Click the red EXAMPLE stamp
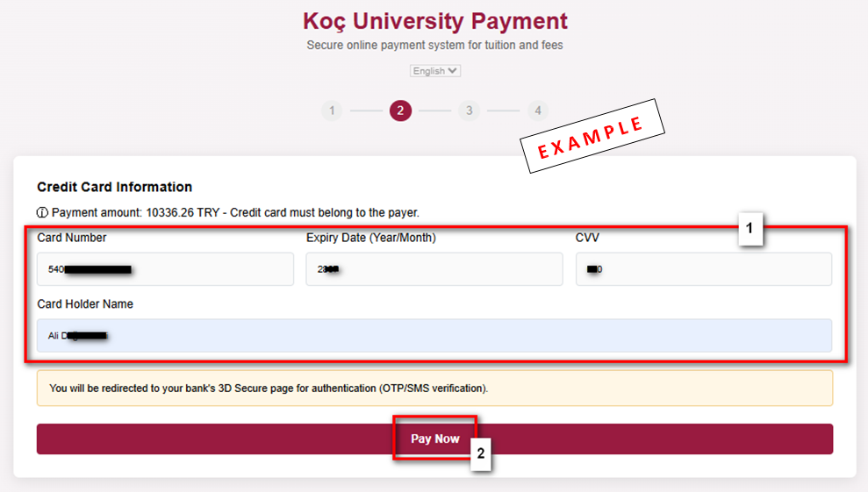Viewport: 868px width, 492px height. (591, 138)
